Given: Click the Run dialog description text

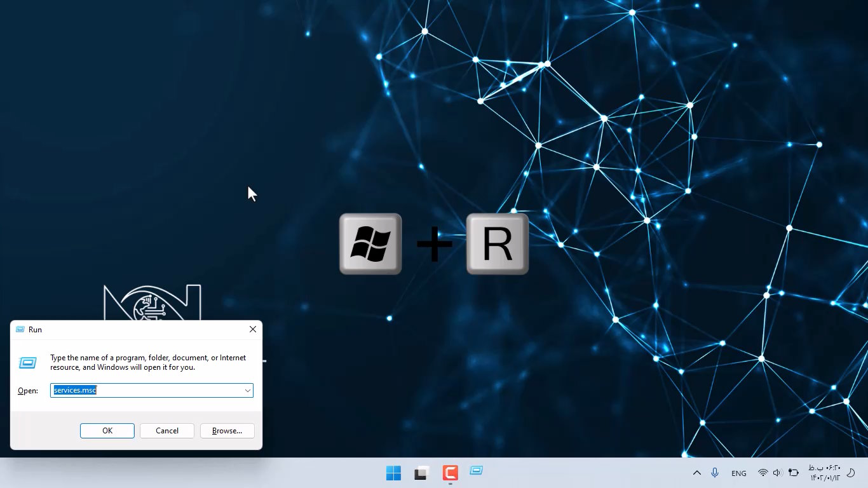Looking at the screenshot, I should [x=148, y=363].
